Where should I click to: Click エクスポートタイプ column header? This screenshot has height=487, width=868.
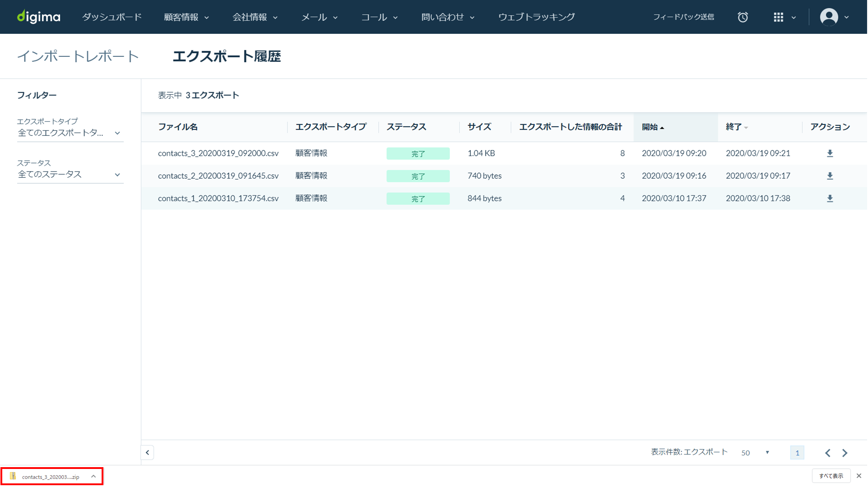331,127
